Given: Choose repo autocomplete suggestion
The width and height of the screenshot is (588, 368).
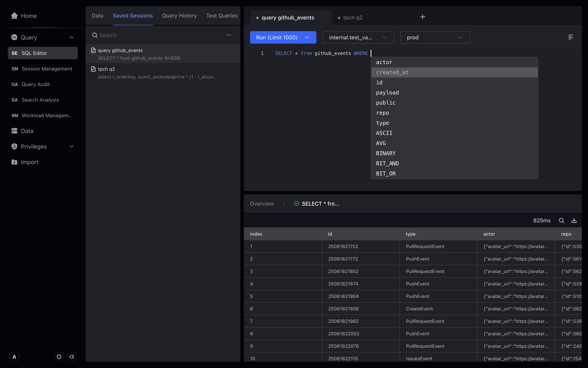Looking at the screenshot, I should pos(454,113).
